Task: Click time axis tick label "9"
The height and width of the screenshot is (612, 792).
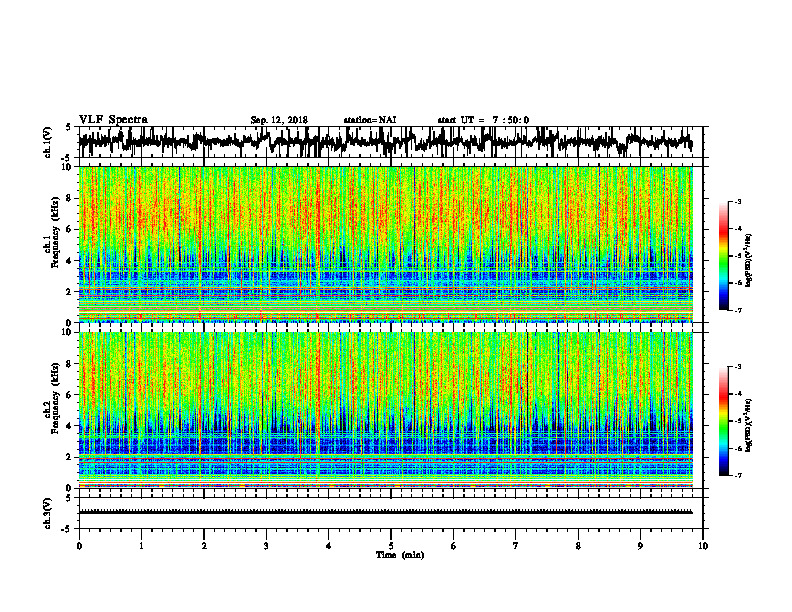Action: pyautogui.click(x=640, y=546)
